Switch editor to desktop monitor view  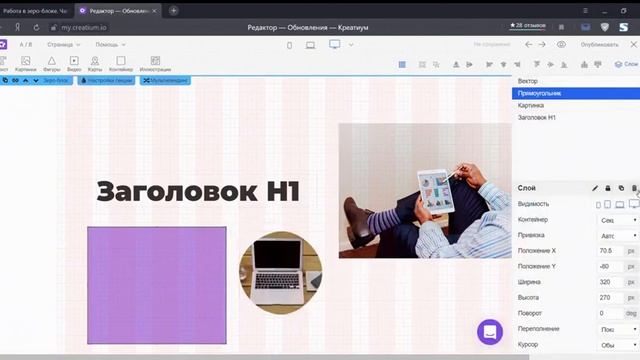tap(335, 44)
